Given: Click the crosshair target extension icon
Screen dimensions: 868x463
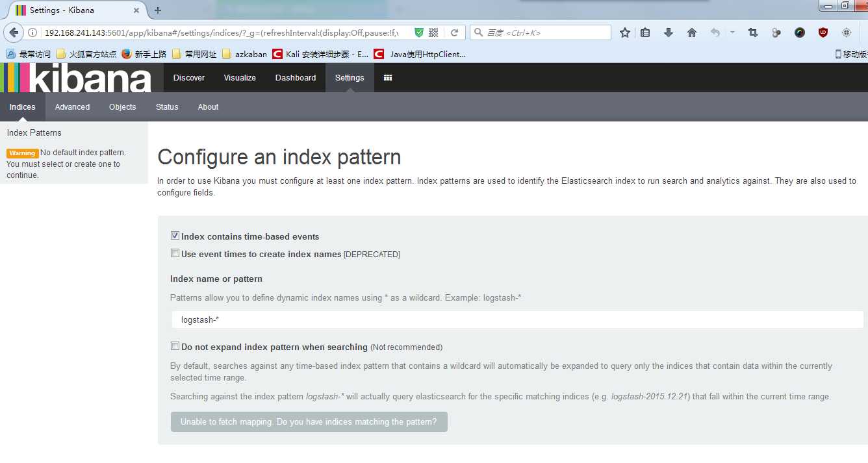Looking at the screenshot, I should (x=847, y=32).
